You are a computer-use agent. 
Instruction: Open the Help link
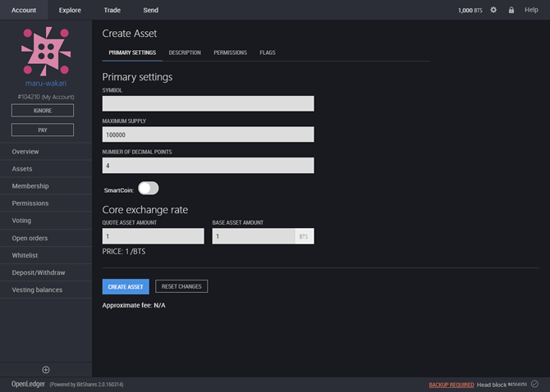(x=531, y=10)
